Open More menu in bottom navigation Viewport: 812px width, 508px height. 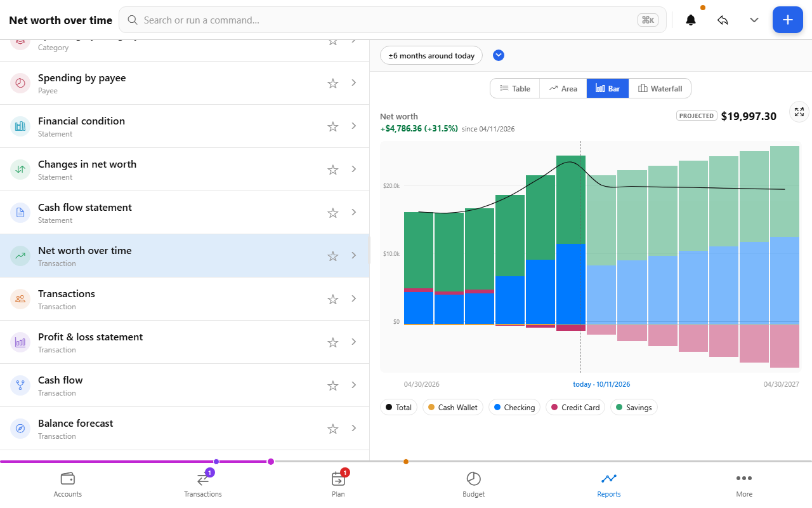pyautogui.click(x=744, y=485)
